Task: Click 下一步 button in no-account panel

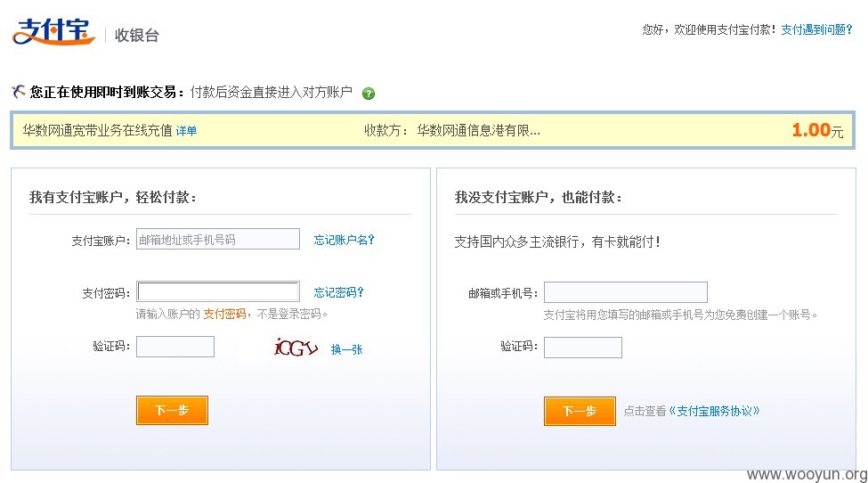Action: [x=580, y=411]
